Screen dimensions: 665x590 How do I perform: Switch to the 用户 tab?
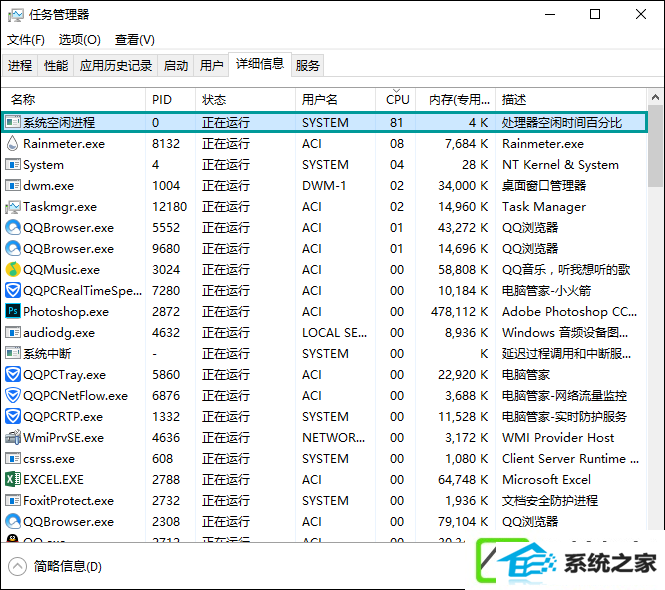(211, 65)
